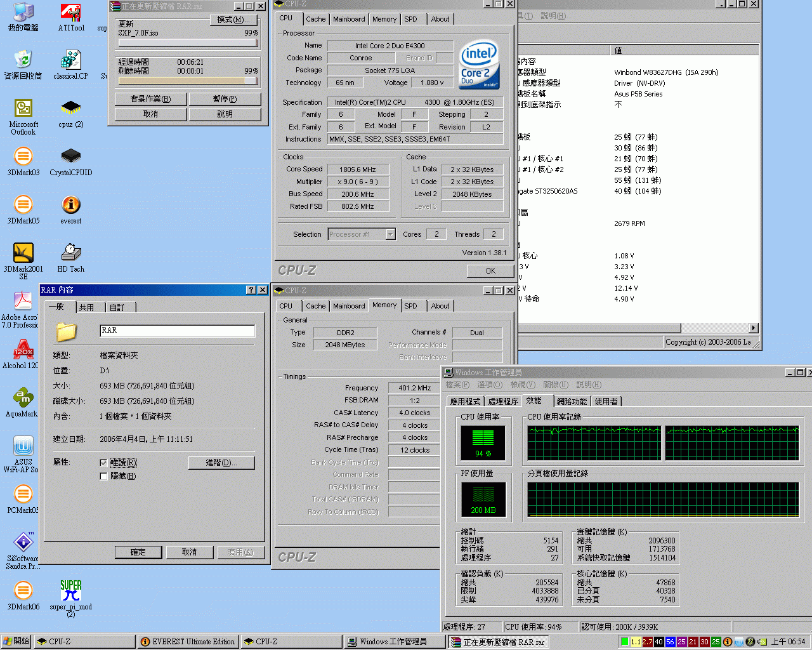Launch Microsoft Outlook from desktop
Screen dimensions: 812x650
(23, 118)
